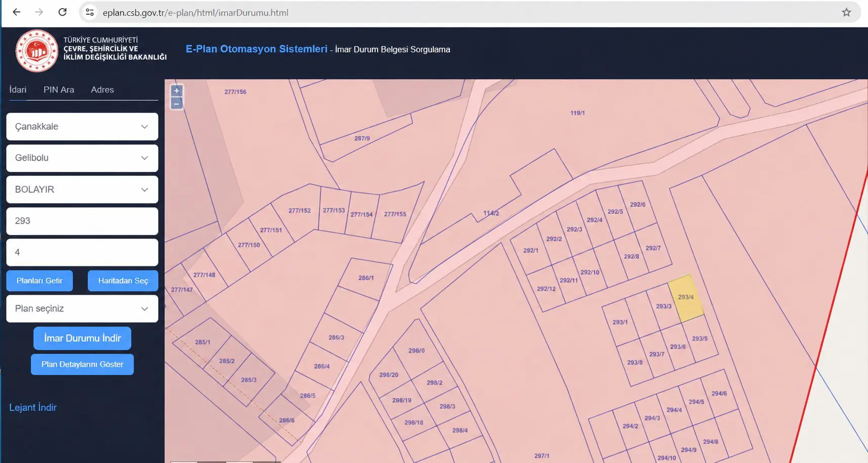Click parcel labeled 119/1 on map
This screenshot has width=868, height=463.
577,113
